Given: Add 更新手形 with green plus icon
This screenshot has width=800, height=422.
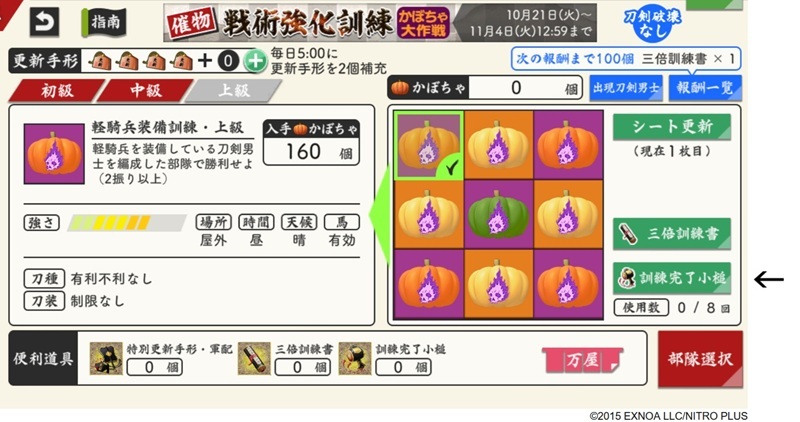Looking at the screenshot, I should click(x=255, y=61).
